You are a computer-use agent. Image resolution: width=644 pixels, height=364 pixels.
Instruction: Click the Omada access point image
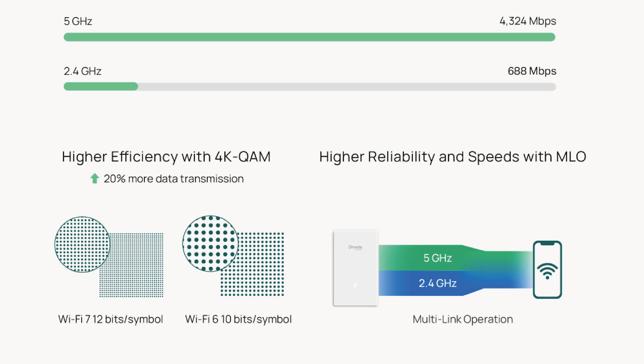coord(355,268)
